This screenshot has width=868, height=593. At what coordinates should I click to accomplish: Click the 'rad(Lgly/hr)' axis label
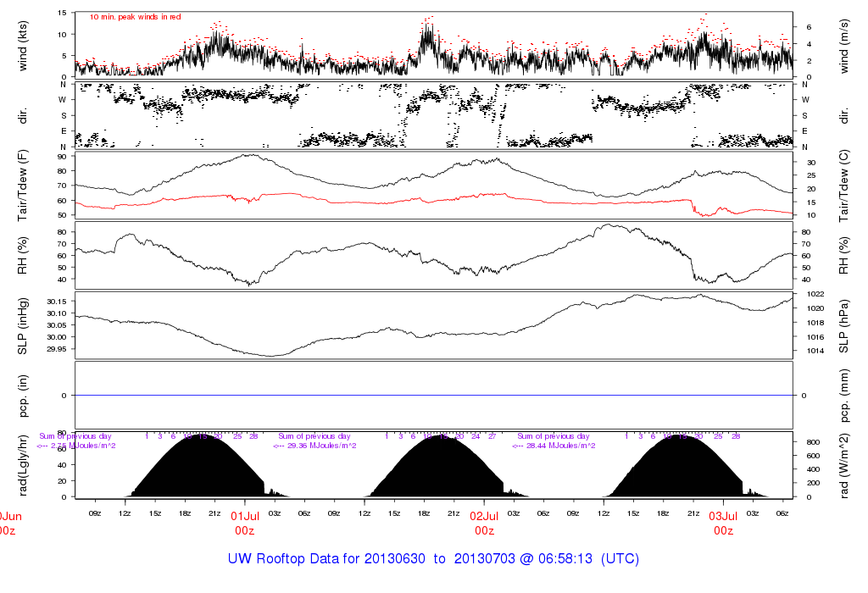point(23,465)
